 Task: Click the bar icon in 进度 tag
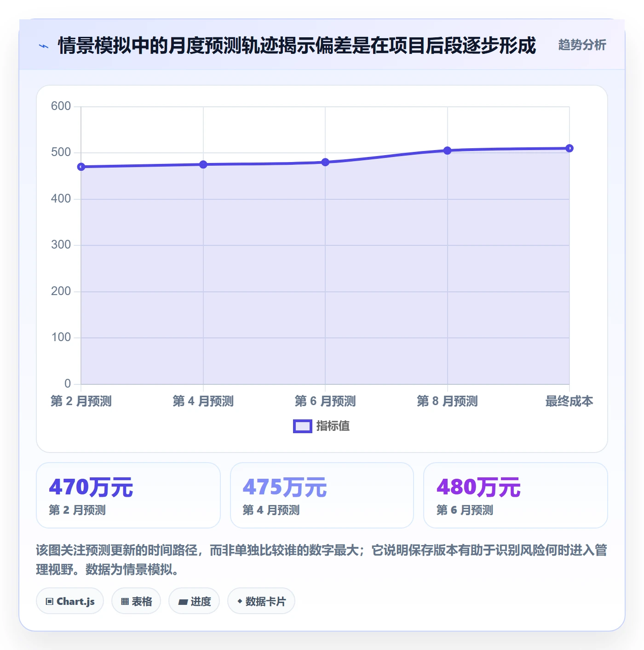tap(183, 602)
